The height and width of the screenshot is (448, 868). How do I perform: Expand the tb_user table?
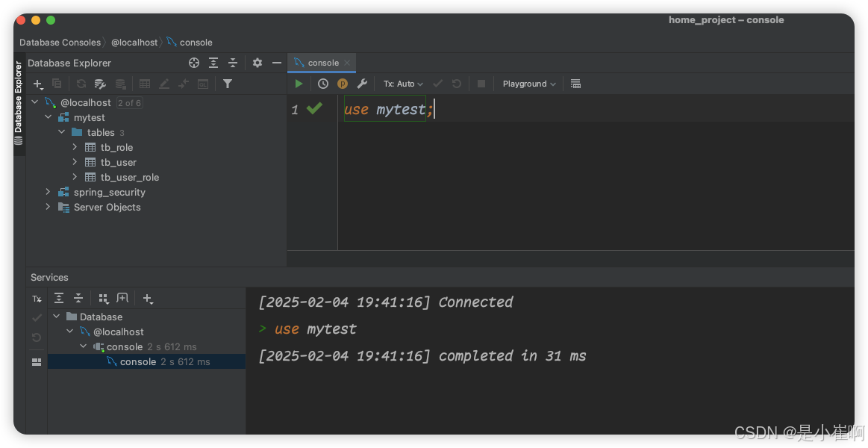tap(75, 162)
